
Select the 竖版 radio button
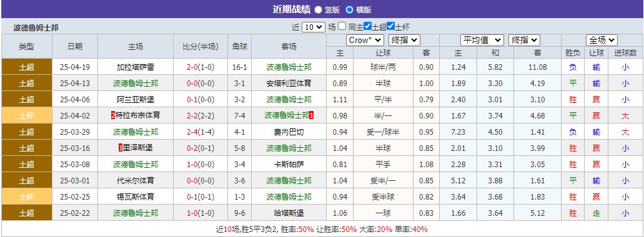point(319,9)
